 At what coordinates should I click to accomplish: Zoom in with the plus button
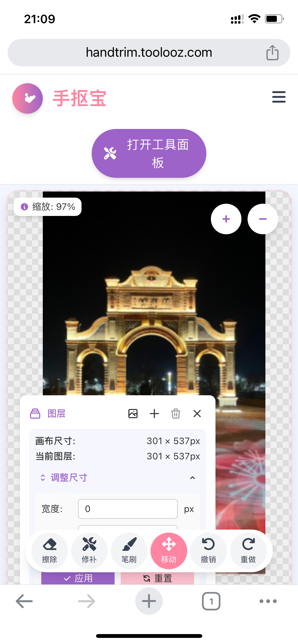coord(226,219)
